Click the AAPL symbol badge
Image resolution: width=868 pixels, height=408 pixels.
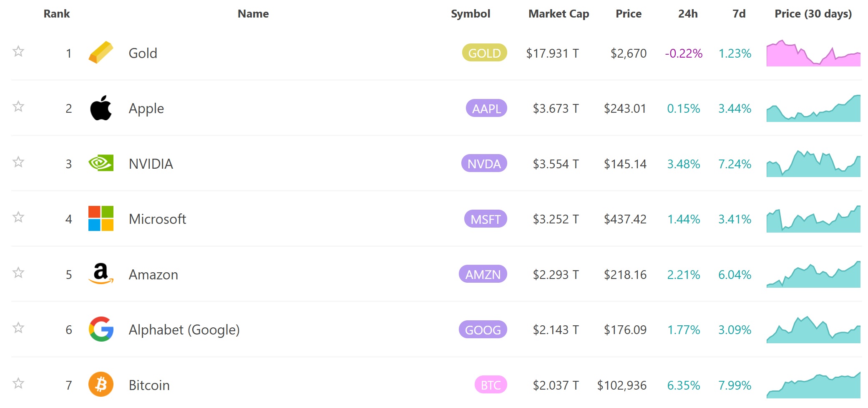pyautogui.click(x=486, y=108)
